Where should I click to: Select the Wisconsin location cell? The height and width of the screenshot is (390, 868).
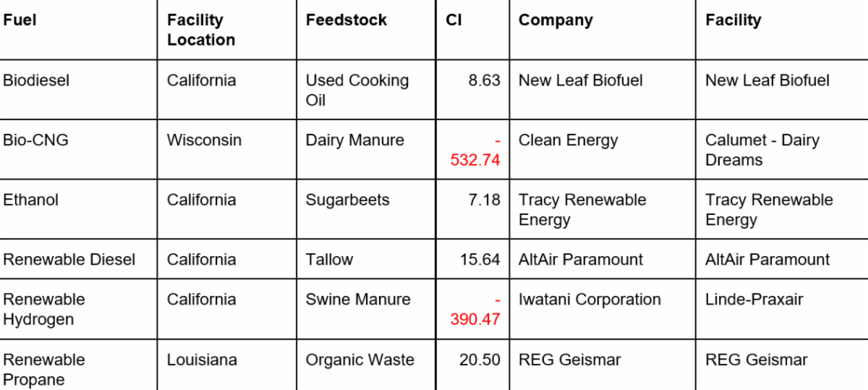[x=204, y=140]
